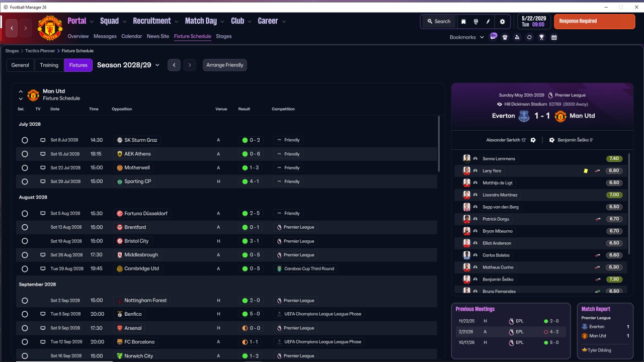Click the Man Utd badge beside Fixture Schedule heading

33,95
